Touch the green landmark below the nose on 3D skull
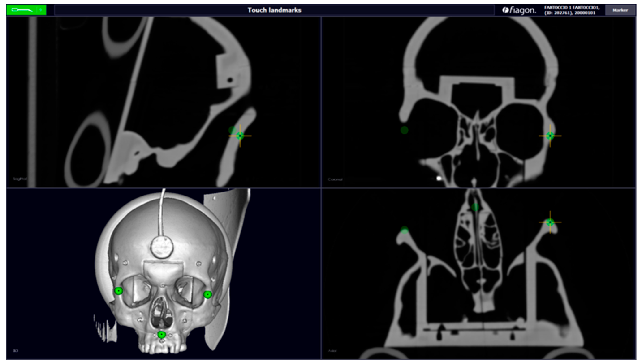 point(162,334)
